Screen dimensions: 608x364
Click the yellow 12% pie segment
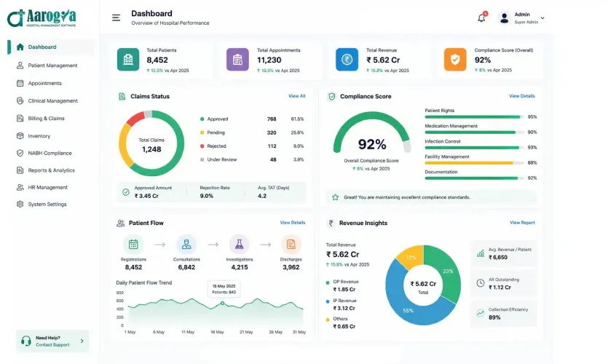[x=411, y=257]
